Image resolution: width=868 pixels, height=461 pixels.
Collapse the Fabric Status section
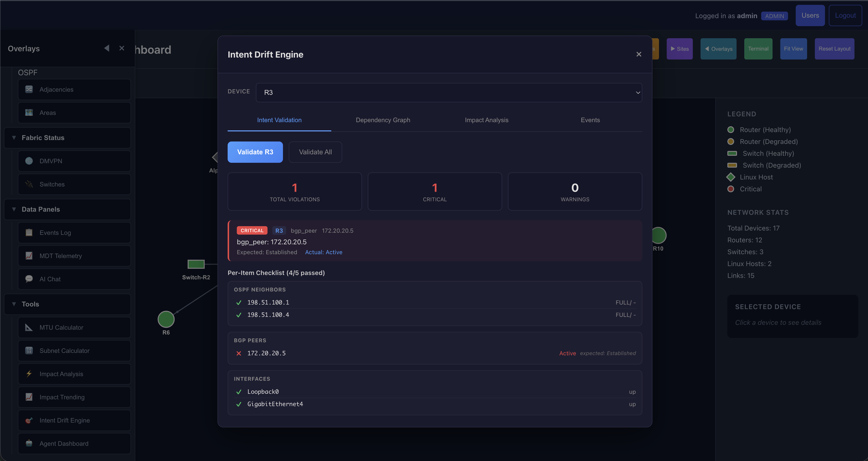(x=67, y=138)
